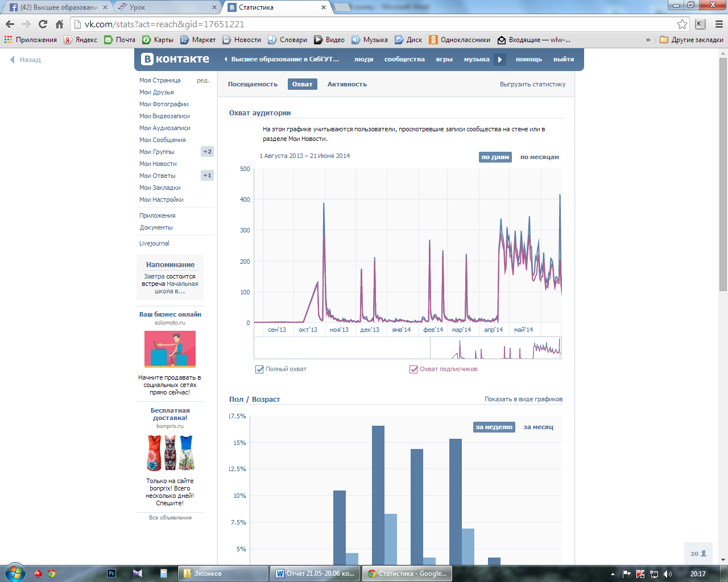The image size is (728, 582).
Task: Click ред. edit link beside Моя Страница
Action: click(x=203, y=80)
